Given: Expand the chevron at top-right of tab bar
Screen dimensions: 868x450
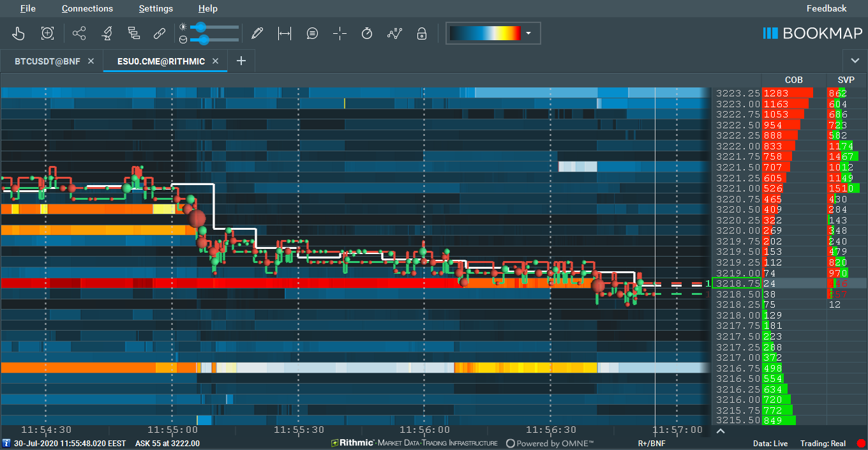Looking at the screenshot, I should [855, 61].
